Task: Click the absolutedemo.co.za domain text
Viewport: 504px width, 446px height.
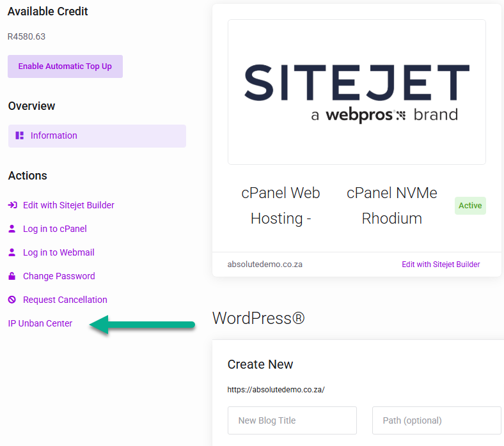Action: tap(265, 265)
